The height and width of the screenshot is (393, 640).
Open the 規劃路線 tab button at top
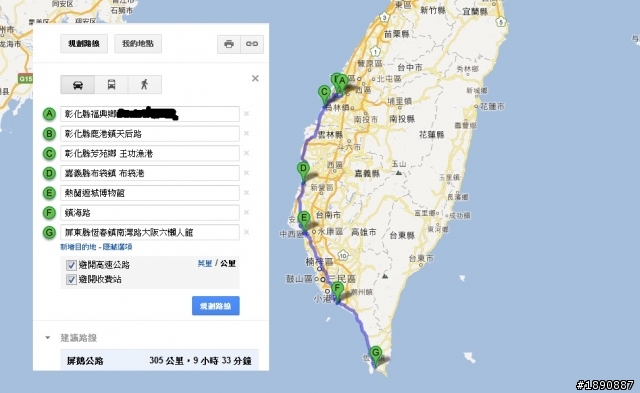84,44
